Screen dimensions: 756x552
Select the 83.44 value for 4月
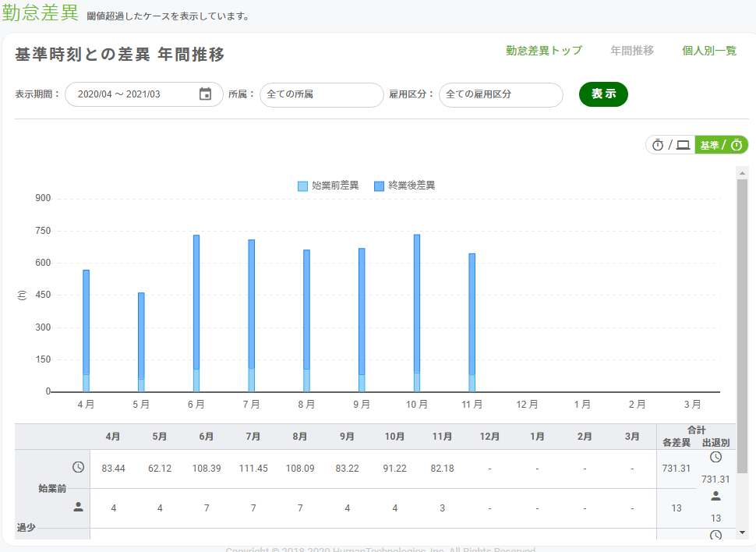(113, 469)
